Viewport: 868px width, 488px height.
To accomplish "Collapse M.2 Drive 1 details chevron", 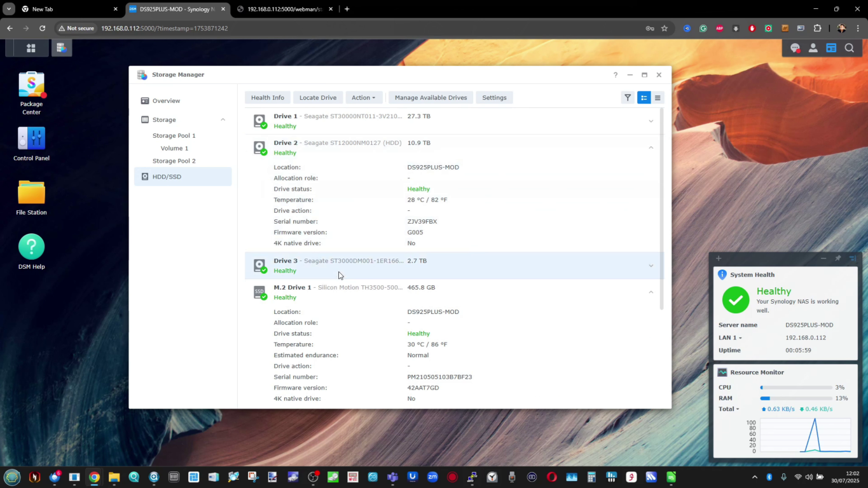I will click(x=651, y=292).
